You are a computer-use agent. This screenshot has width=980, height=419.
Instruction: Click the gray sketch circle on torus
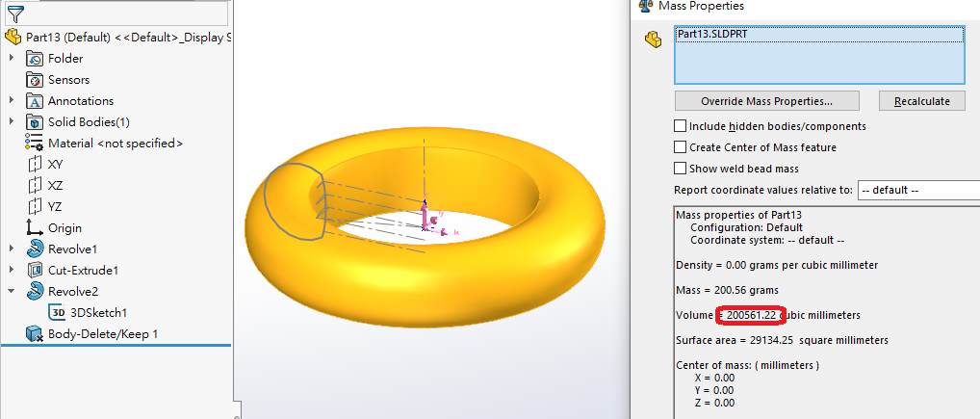tap(295, 202)
